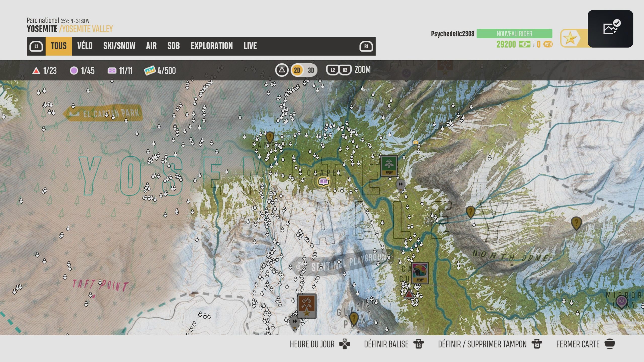Select the LIVE tab

coord(250,46)
